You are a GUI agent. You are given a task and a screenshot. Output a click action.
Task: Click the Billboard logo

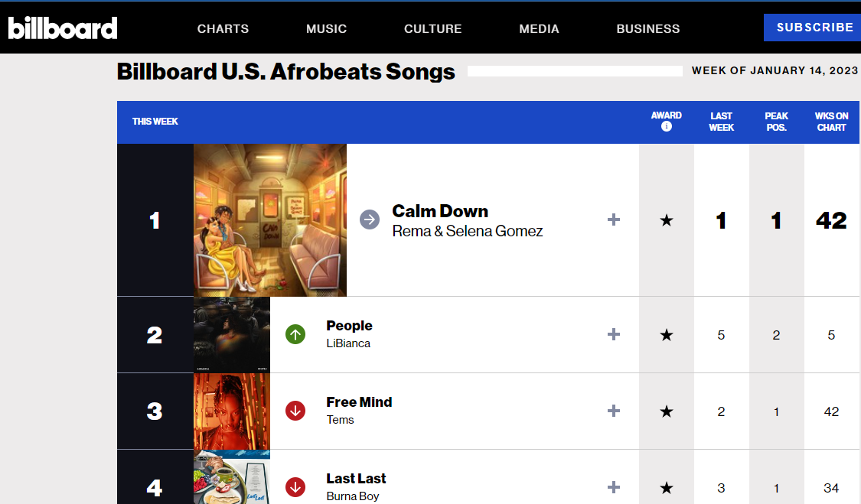pos(63,28)
